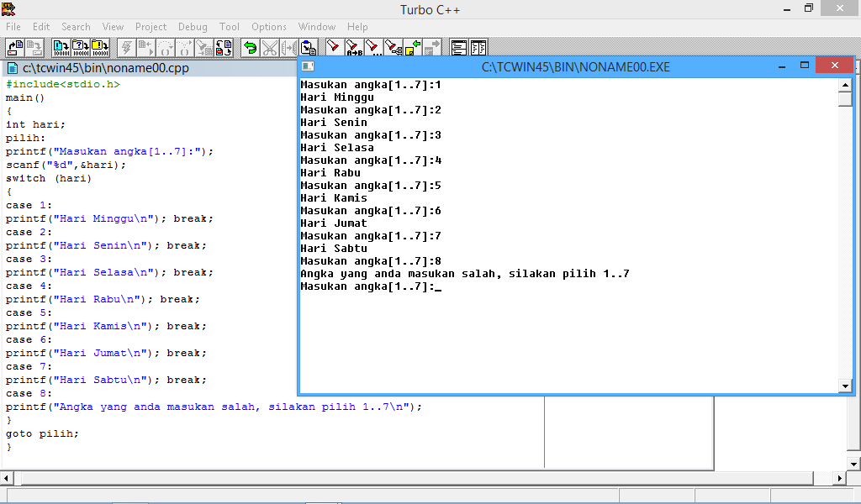Close the NONAME00.EXE console window
This screenshot has height=504, width=861.
(835, 66)
